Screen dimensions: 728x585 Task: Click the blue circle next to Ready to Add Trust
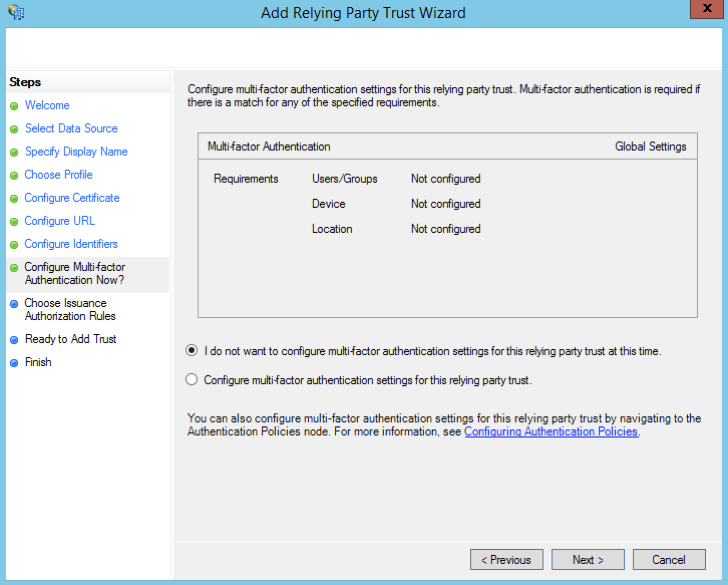pyautogui.click(x=14, y=340)
